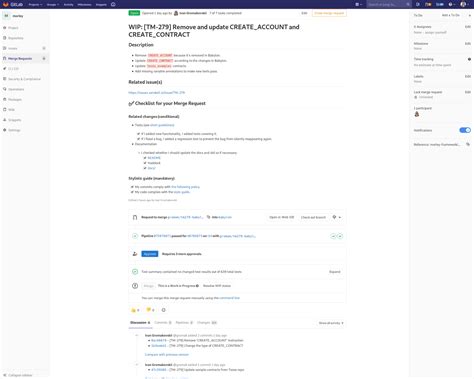Click the passed pipeline status icon
Viewport: 474px width, 379px height.
(135, 236)
